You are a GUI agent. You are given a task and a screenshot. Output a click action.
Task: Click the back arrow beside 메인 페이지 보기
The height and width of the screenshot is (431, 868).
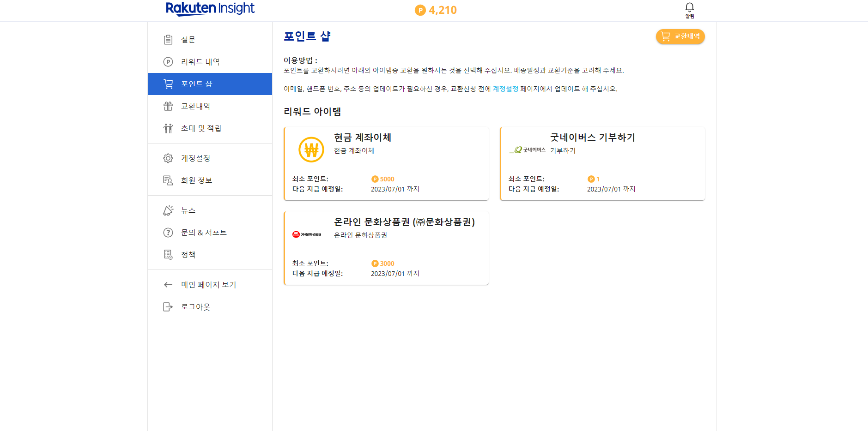click(168, 285)
